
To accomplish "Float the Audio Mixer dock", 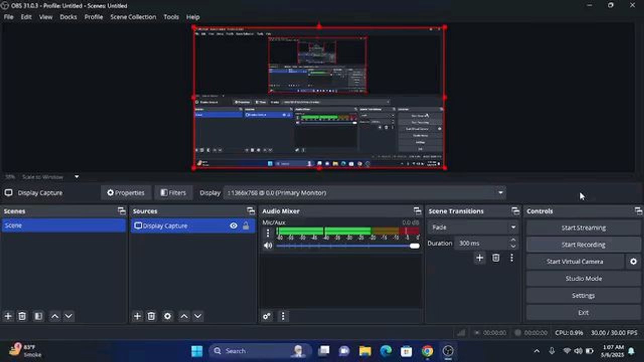I will (x=417, y=211).
